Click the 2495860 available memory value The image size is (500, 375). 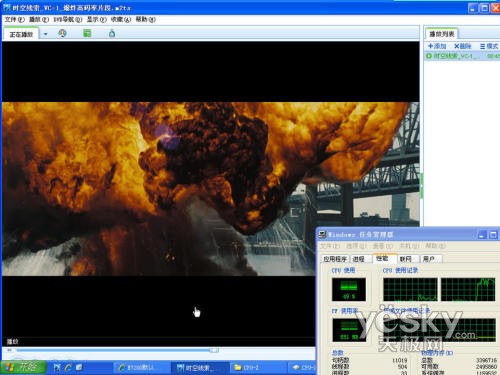pyautogui.click(x=487, y=367)
